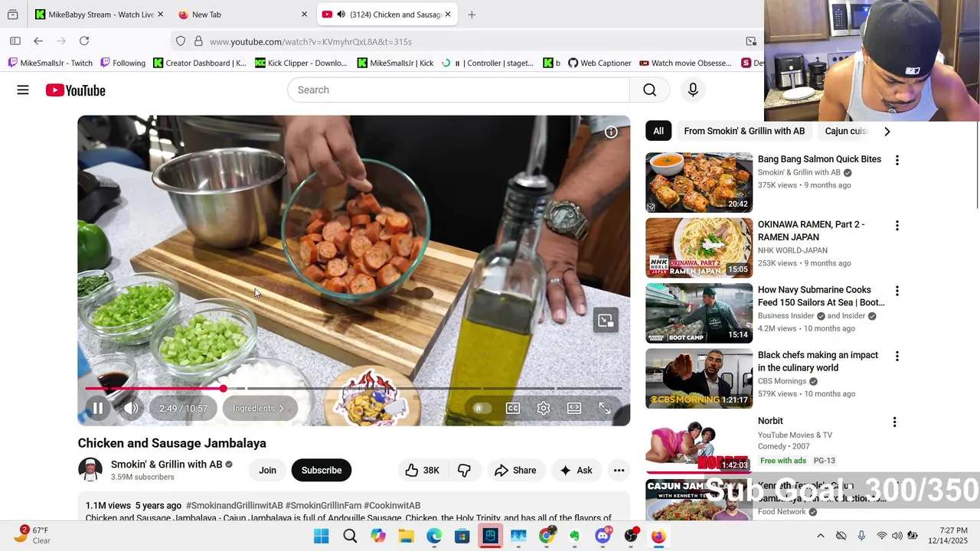Click the #SmokinandGrillinwitAB hashtag
The width and height of the screenshot is (980, 551).
click(234, 506)
